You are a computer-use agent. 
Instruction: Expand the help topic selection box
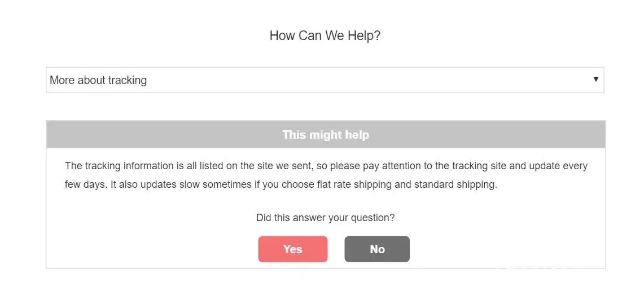pyautogui.click(x=325, y=80)
